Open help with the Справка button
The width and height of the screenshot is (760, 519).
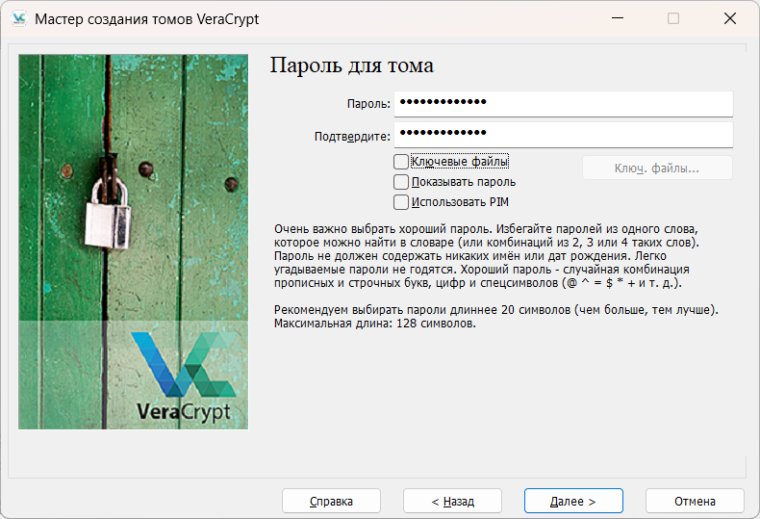[331, 501]
